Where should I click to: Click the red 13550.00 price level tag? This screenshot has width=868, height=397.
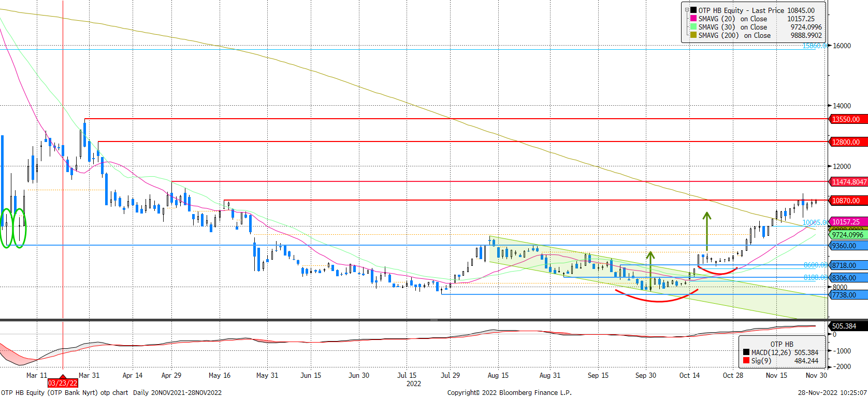pyautogui.click(x=849, y=119)
